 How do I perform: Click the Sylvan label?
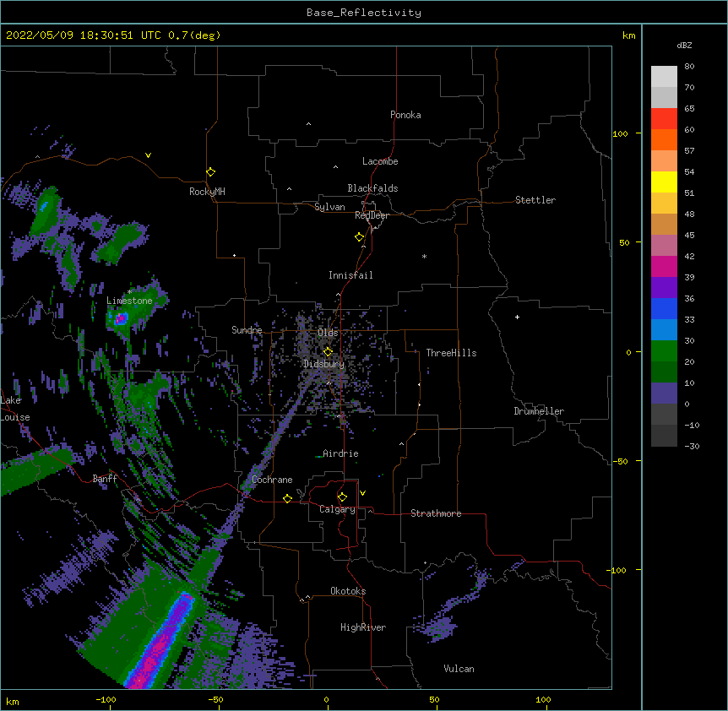coord(329,207)
